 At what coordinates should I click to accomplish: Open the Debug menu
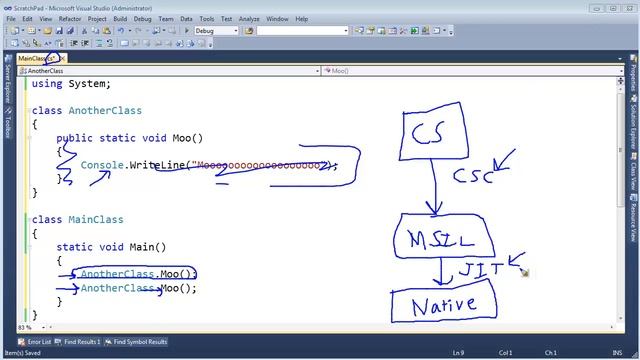[x=142, y=19]
